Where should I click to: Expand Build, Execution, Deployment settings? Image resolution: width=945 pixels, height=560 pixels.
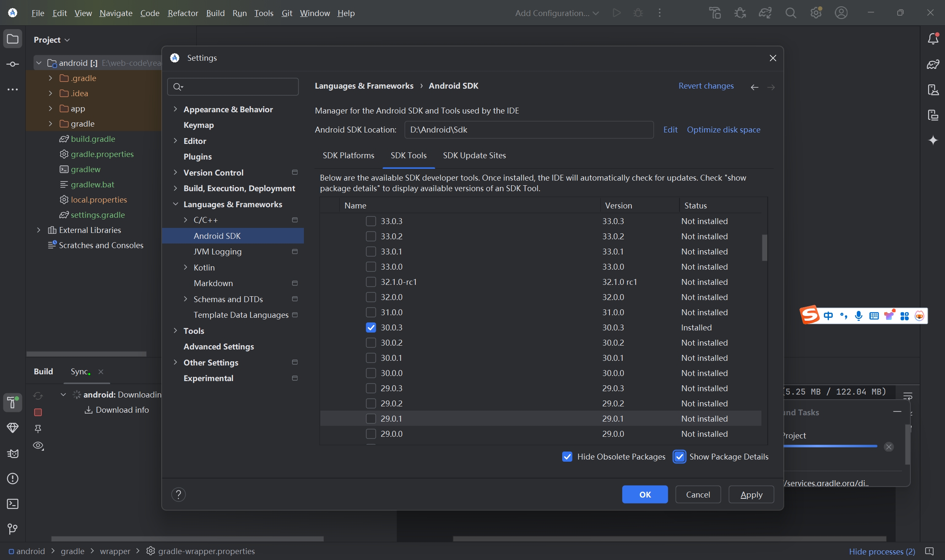click(176, 188)
